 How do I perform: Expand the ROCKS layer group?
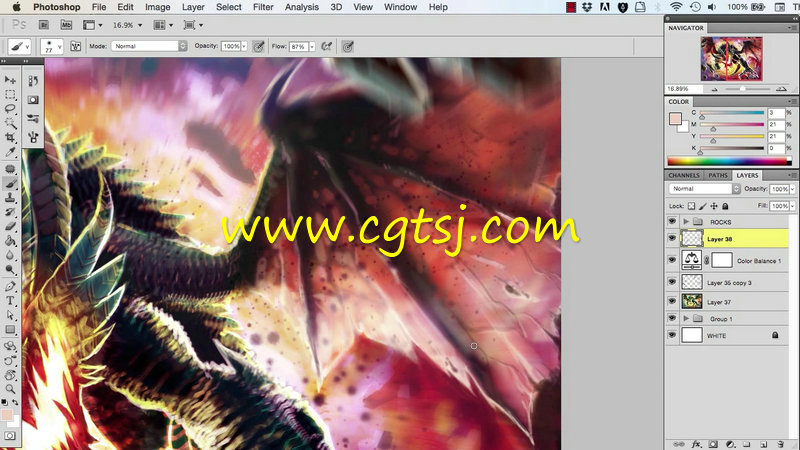click(686, 221)
